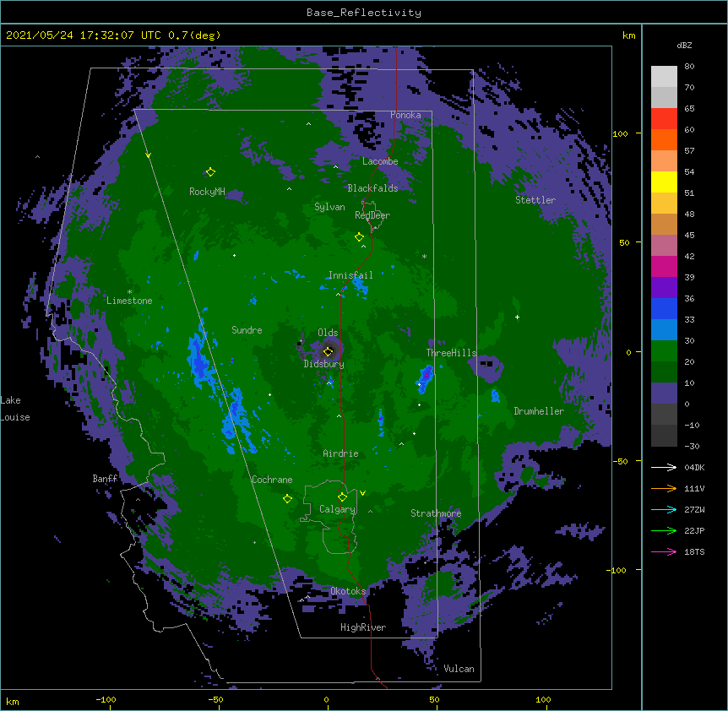The height and width of the screenshot is (711, 728).
Task: Click the Calgary city label
Action: click(x=337, y=509)
